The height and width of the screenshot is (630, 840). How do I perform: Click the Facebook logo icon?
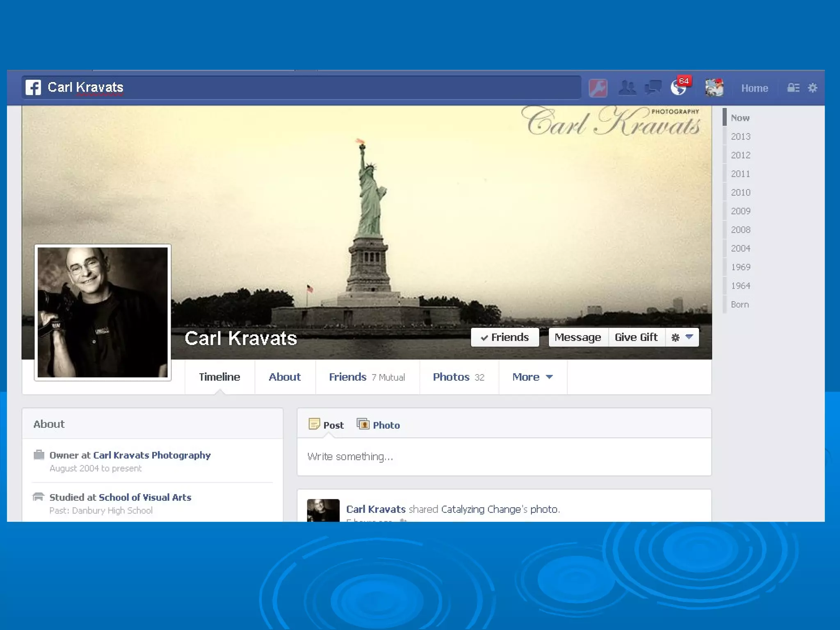(33, 87)
